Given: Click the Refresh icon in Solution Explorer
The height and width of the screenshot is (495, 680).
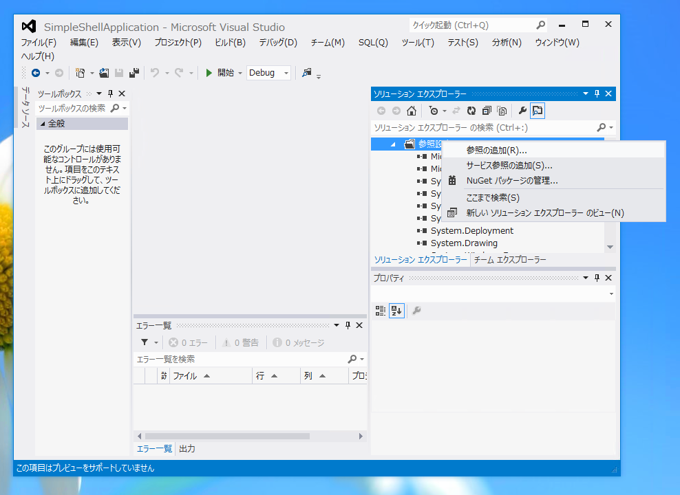Looking at the screenshot, I should pyautogui.click(x=471, y=111).
